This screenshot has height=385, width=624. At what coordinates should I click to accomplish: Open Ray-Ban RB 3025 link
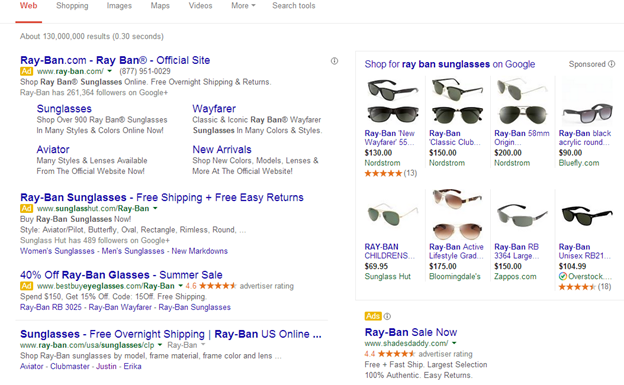pos(51,307)
